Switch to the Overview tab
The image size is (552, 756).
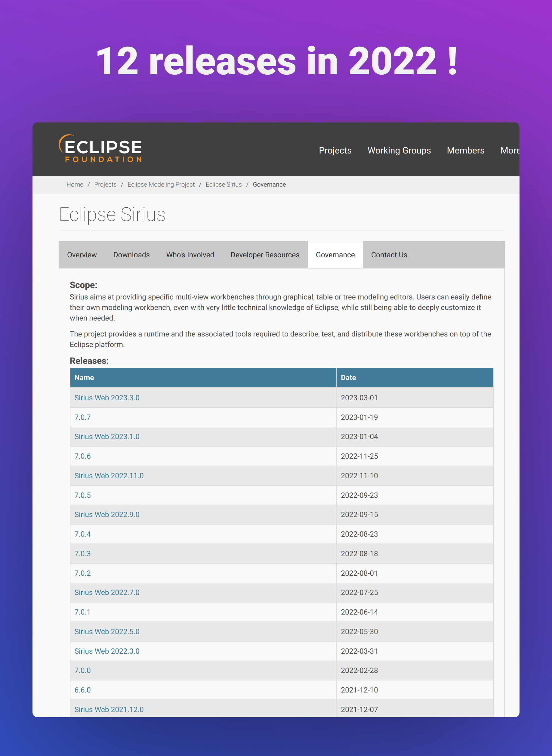[x=82, y=255]
